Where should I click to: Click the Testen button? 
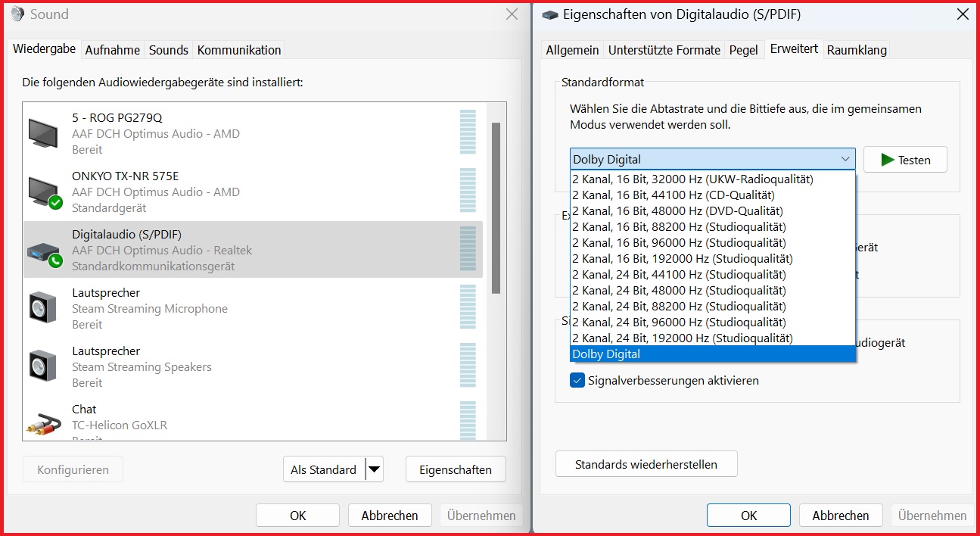pyautogui.click(x=905, y=160)
